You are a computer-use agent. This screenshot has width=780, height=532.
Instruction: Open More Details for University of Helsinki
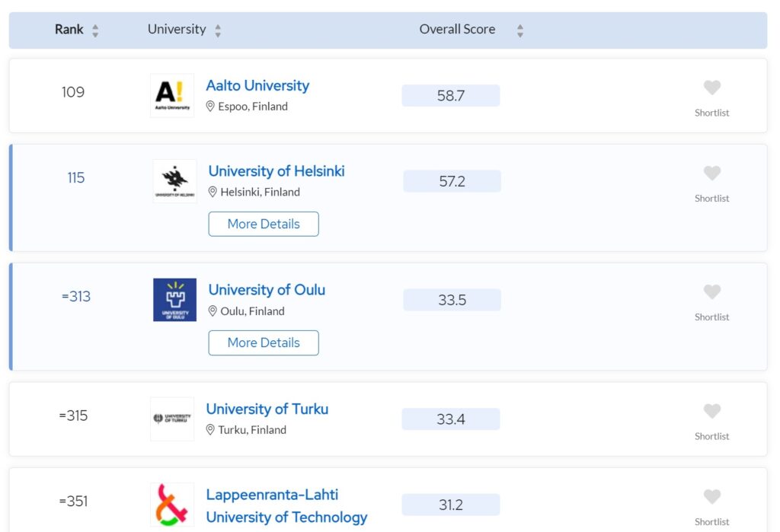coord(264,224)
